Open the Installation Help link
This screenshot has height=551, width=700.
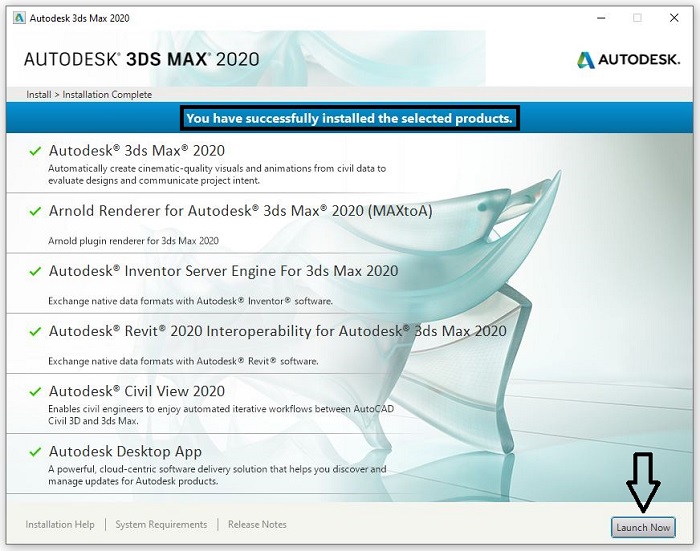[60, 525]
